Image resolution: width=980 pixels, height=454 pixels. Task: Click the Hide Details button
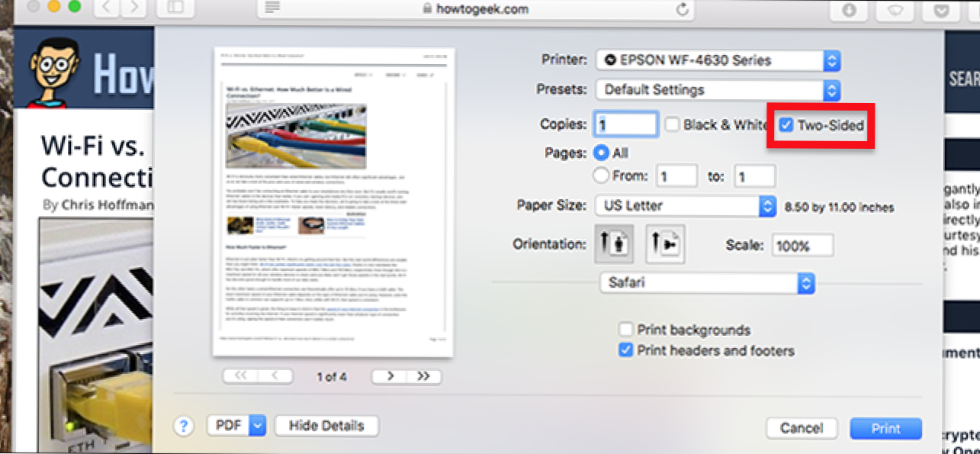pyautogui.click(x=326, y=426)
